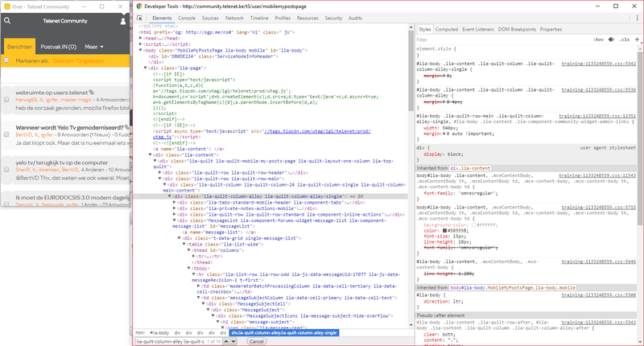This screenshot has width=644, height=346.
Task: Click the div.lia-content inherited selector label
Action: pyautogui.click(x=470, y=168)
